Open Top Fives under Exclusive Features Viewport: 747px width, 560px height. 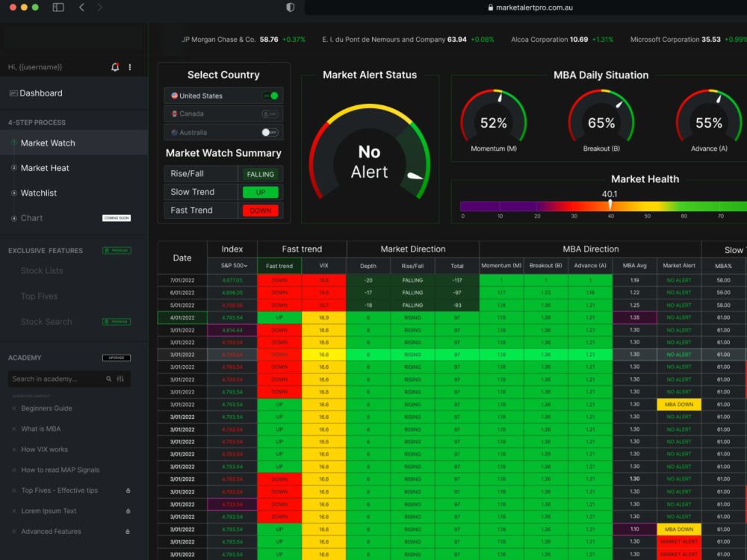pos(39,296)
